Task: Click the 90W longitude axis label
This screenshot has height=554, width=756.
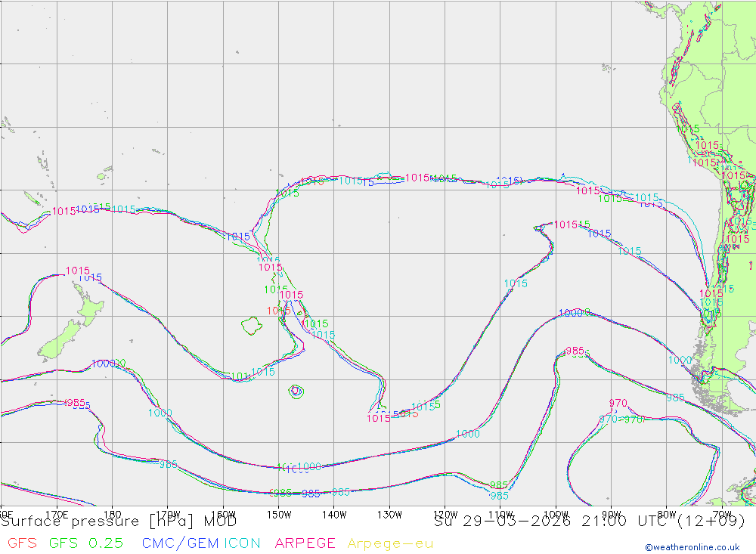Action: pyautogui.click(x=612, y=515)
